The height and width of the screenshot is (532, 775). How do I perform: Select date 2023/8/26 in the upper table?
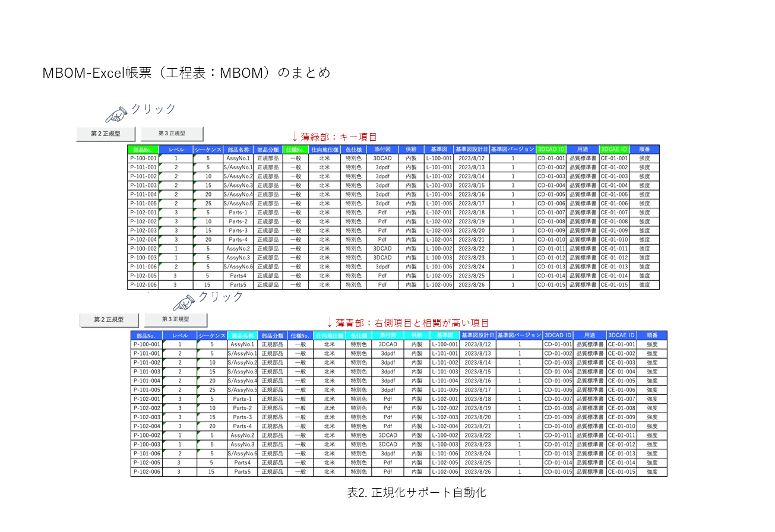click(x=472, y=284)
